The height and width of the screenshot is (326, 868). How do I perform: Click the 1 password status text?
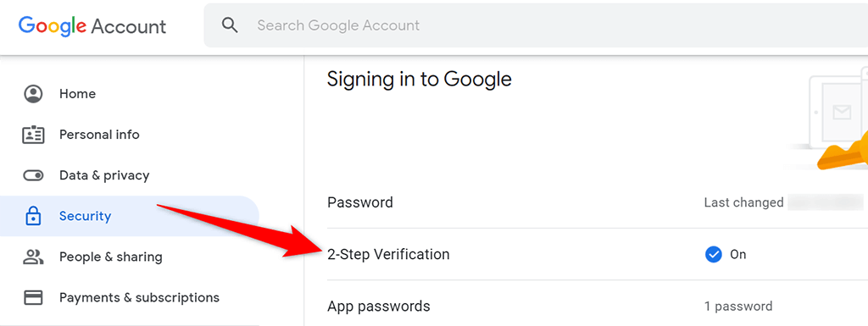coord(738,307)
